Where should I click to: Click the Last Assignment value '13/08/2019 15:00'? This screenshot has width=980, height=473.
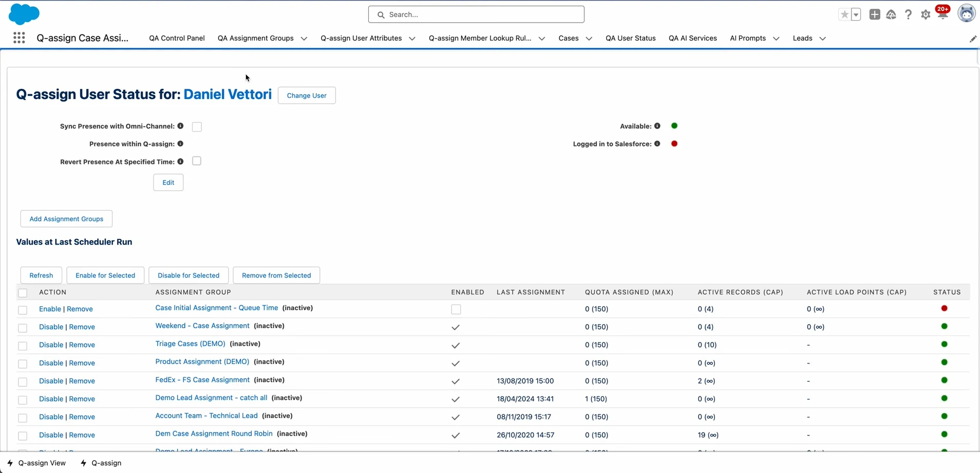[525, 381]
